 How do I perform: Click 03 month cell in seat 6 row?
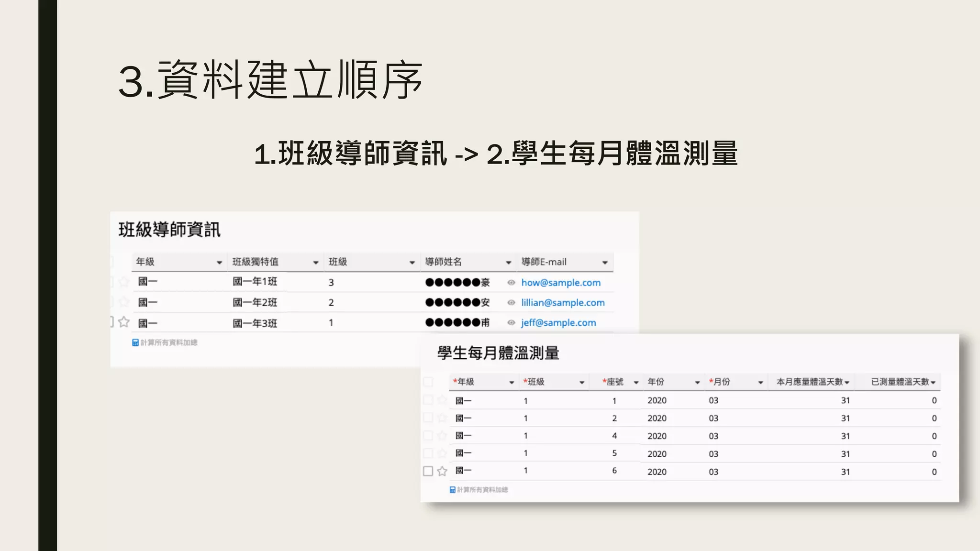pos(713,472)
